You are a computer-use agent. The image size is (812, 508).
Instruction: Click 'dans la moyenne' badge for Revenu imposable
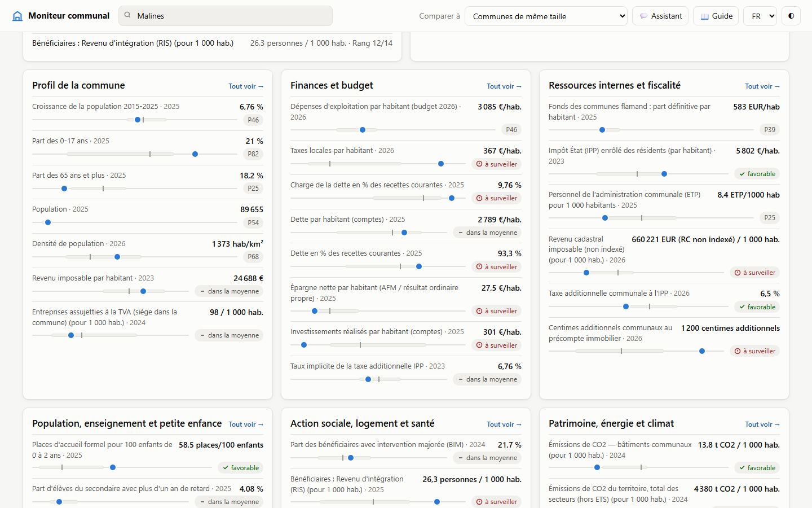click(229, 291)
